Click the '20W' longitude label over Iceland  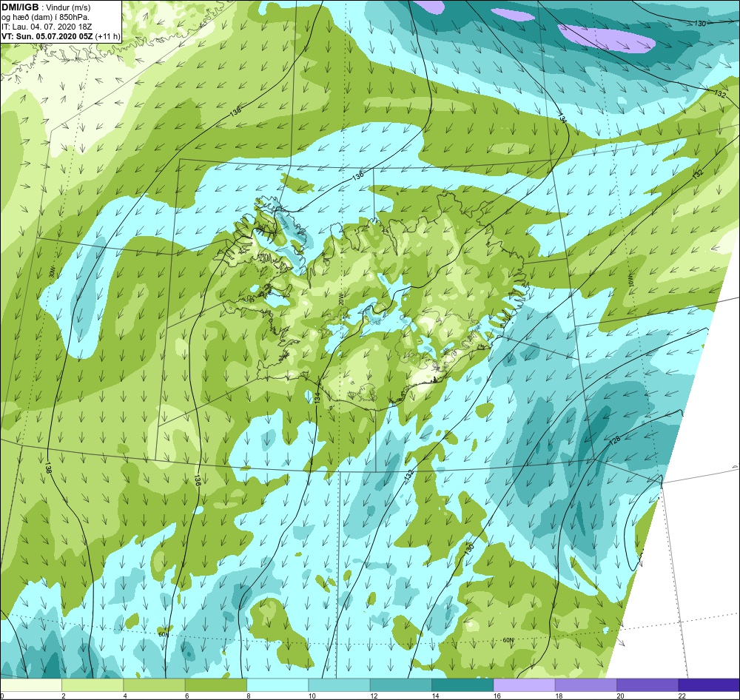coord(341,299)
